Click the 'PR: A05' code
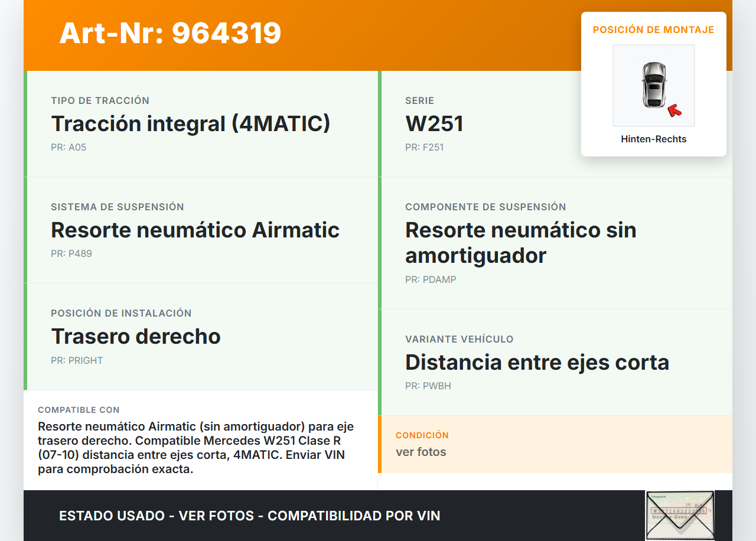The width and height of the screenshot is (756, 541). click(69, 147)
